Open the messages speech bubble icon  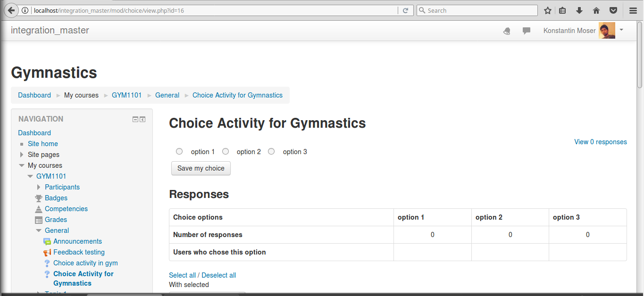point(527,31)
